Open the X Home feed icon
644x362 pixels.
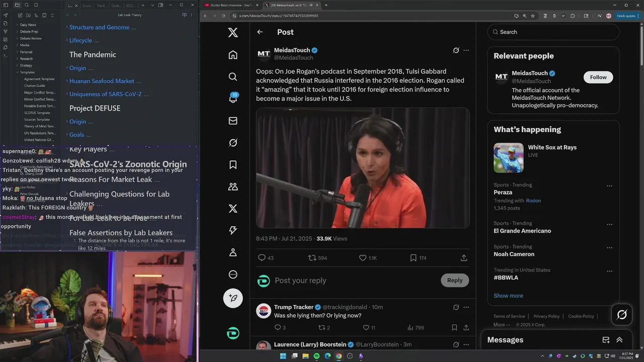click(232, 55)
